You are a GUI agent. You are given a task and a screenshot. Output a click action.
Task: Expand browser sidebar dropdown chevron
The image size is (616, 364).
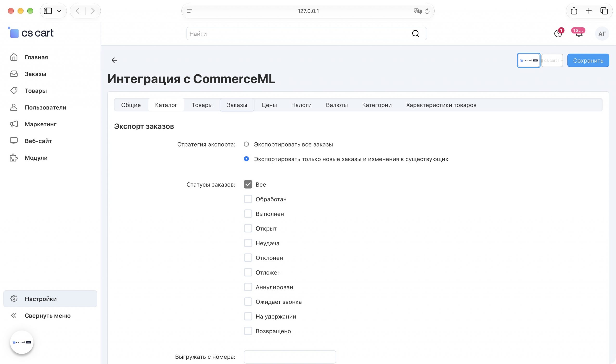[x=59, y=11]
